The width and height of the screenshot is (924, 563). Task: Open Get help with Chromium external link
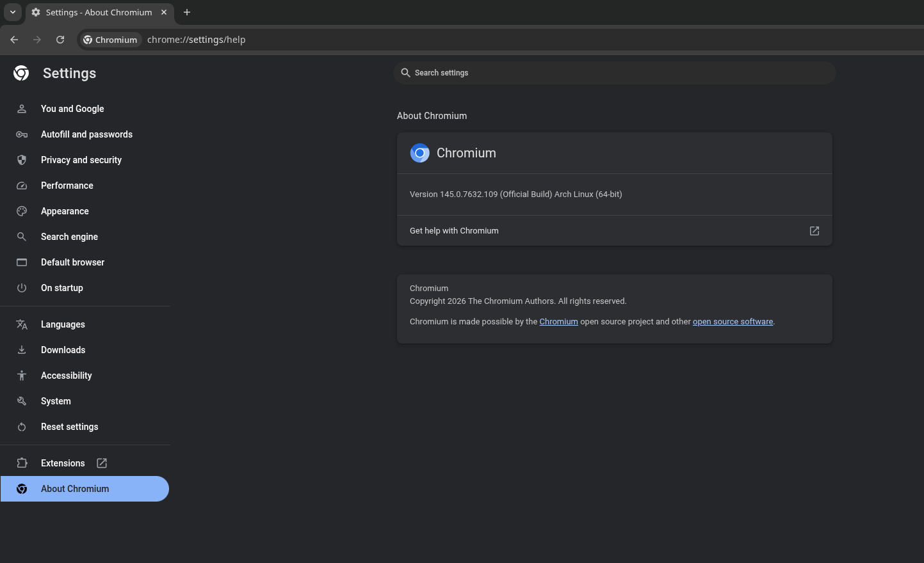coord(814,231)
